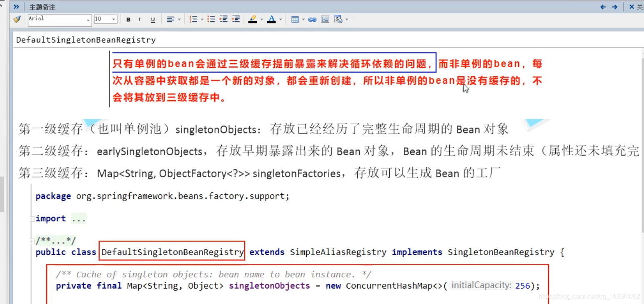
Task: Click the red text line ending 三级缓存中。
Action: click(x=170, y=98)
